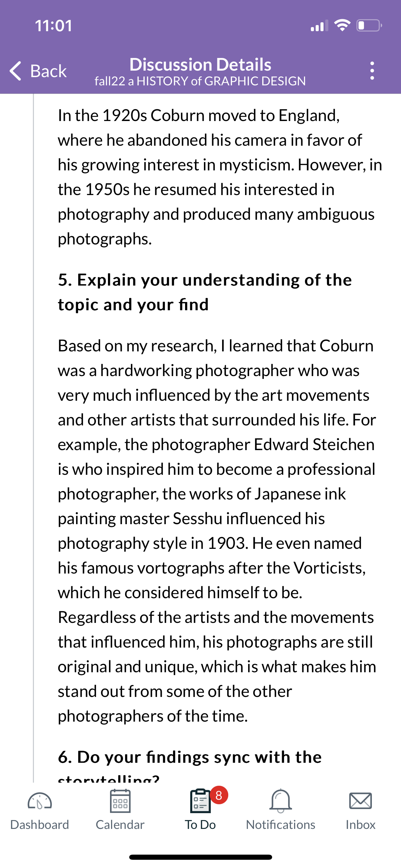The width and height of the screenshot is (401, 868).
Task: Switch to the Notifications tab label
Action: click(x=281, y=824)
